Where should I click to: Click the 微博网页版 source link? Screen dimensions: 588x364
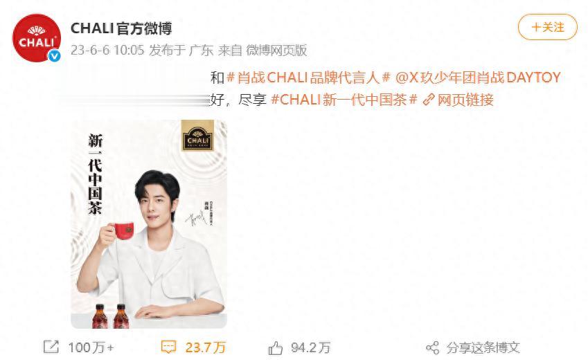276,50
